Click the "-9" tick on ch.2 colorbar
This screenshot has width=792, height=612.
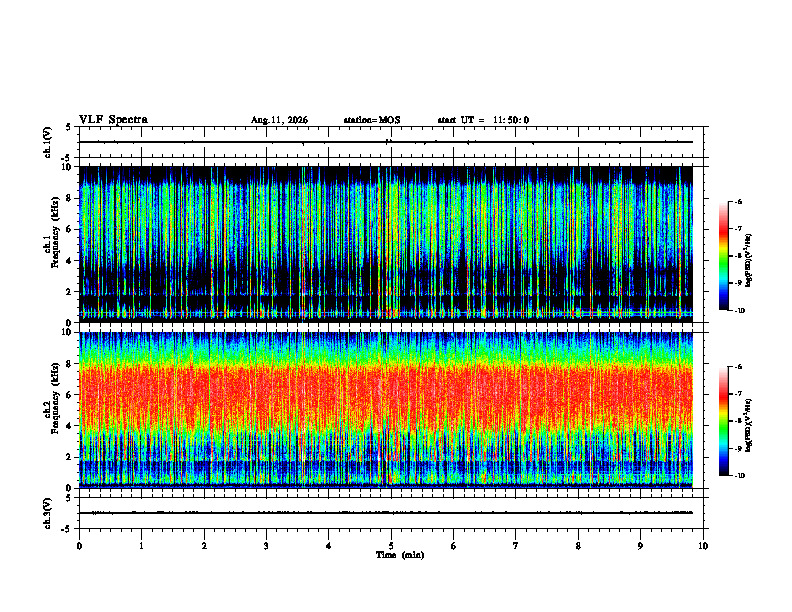(738, 448)
